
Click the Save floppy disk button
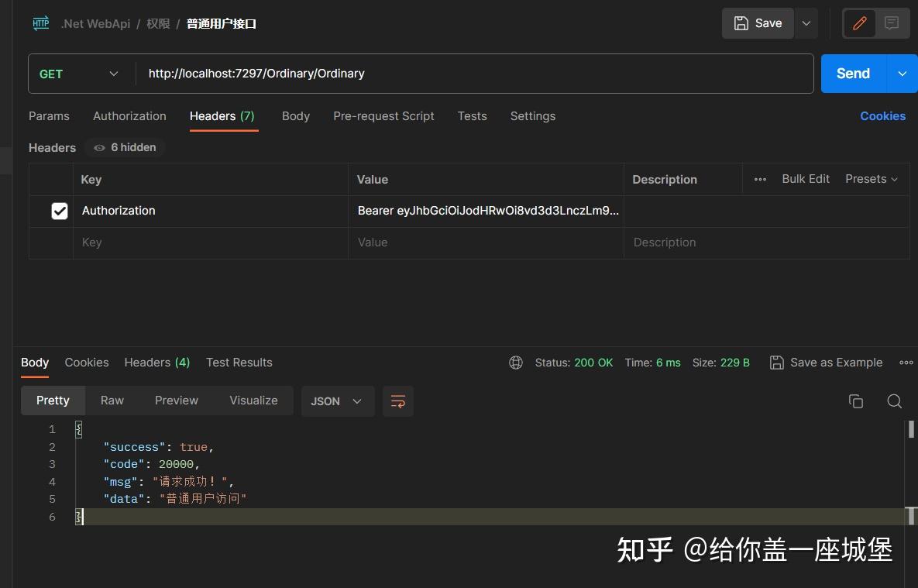point(758,23)
